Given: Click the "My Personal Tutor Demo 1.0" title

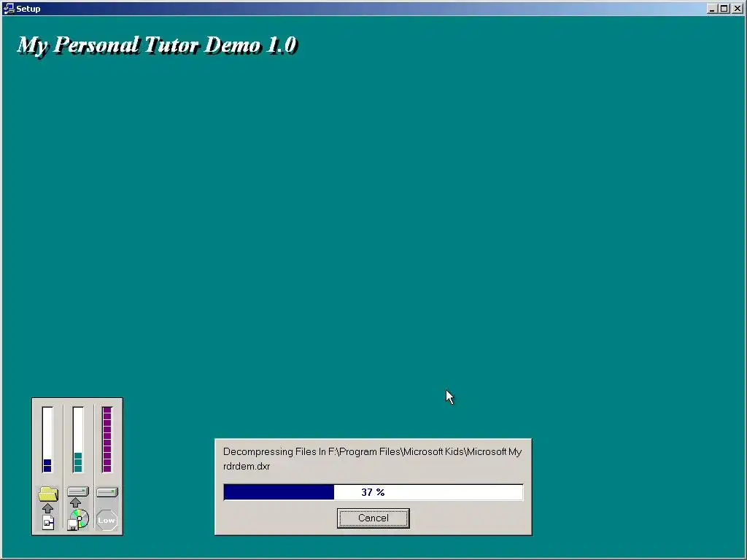Looking at the screenshot, I should 158,45.
